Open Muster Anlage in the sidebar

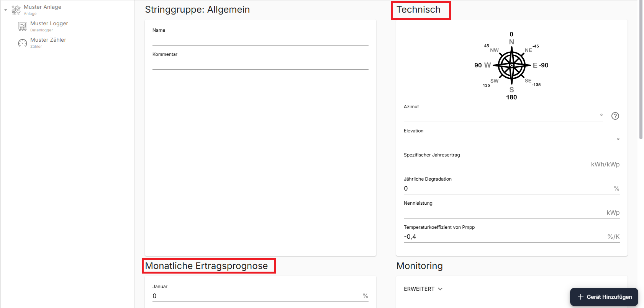[x=42, y=7]
